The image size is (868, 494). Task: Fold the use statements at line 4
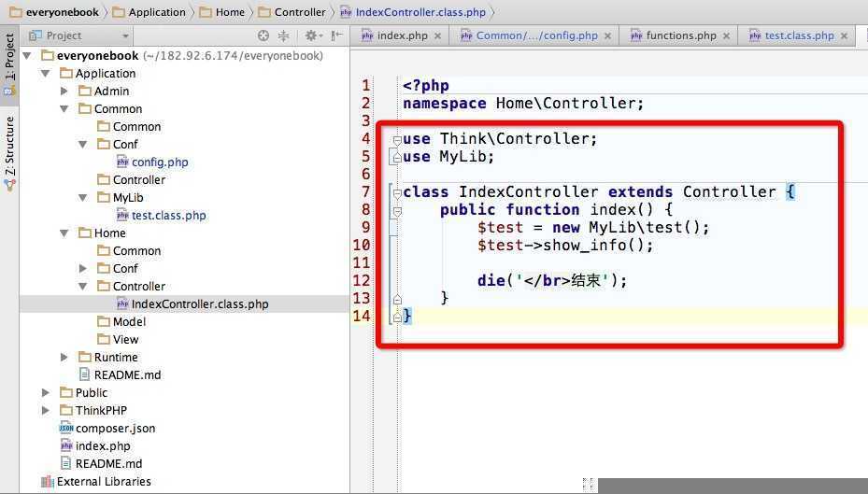pos(397,140)
